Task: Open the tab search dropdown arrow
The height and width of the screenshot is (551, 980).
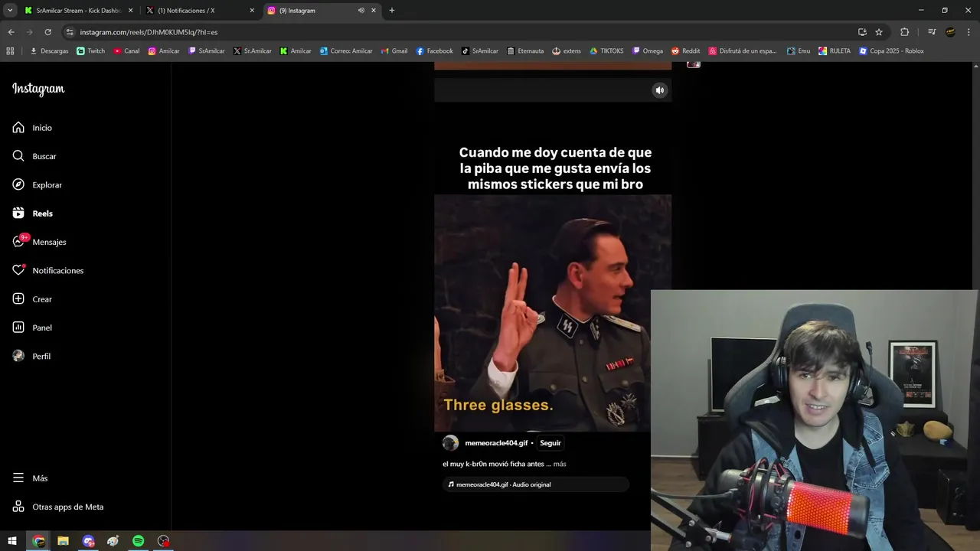Action: point(10,11)
